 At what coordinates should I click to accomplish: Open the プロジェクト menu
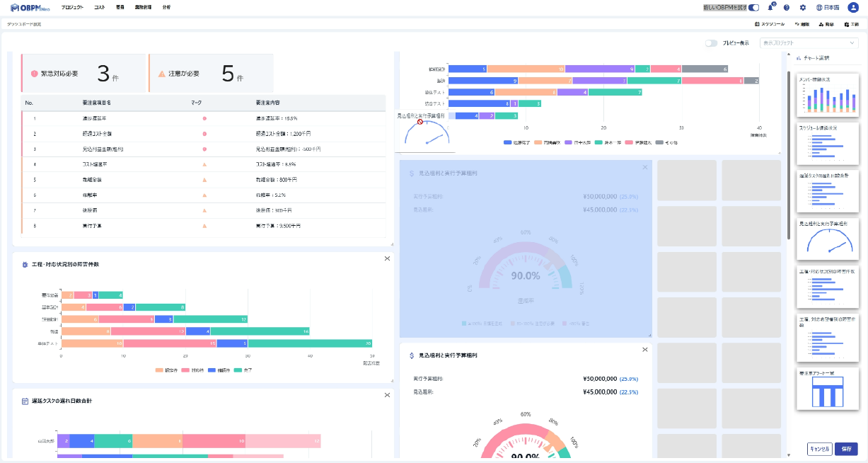[x=72, y=7]
